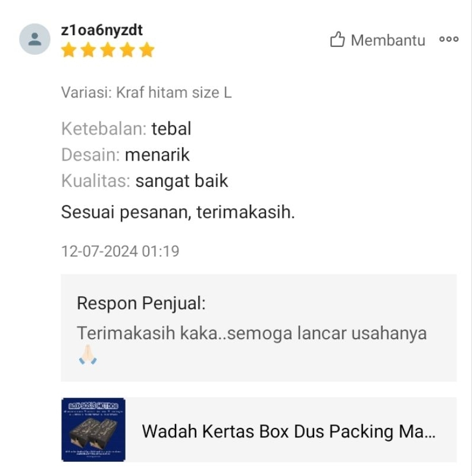Click the first rating star
476x476 pixels.
69,50
